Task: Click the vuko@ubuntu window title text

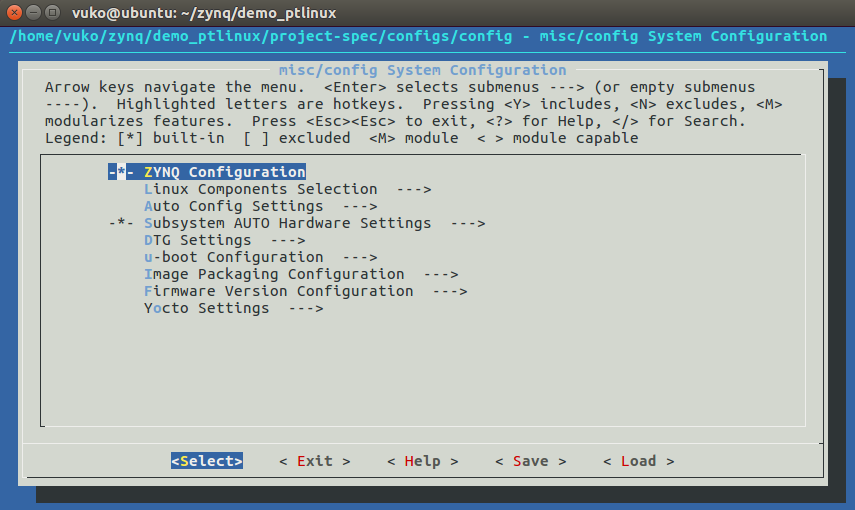Action: pos(204,13)
